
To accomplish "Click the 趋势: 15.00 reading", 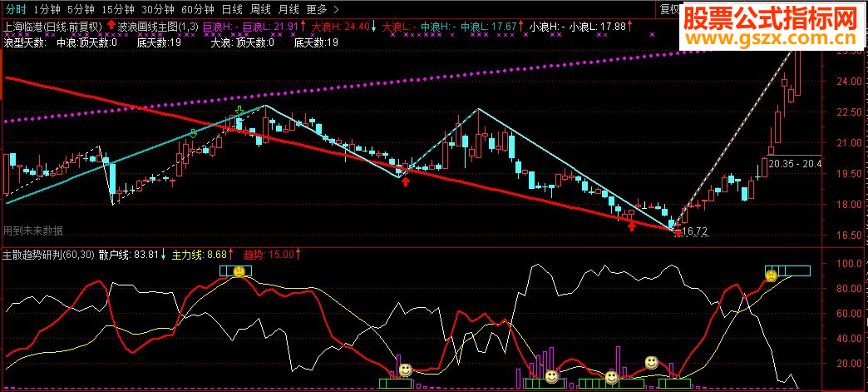I will [269, 255].
